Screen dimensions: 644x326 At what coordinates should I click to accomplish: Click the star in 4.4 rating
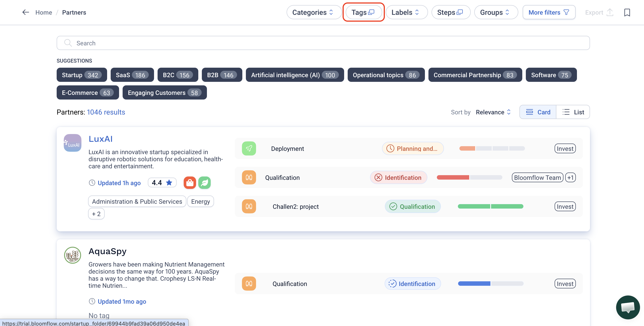tap(169, 183)
